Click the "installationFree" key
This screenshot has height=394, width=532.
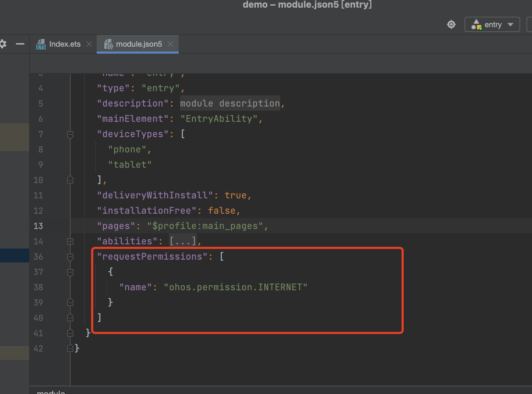point(147,211)
